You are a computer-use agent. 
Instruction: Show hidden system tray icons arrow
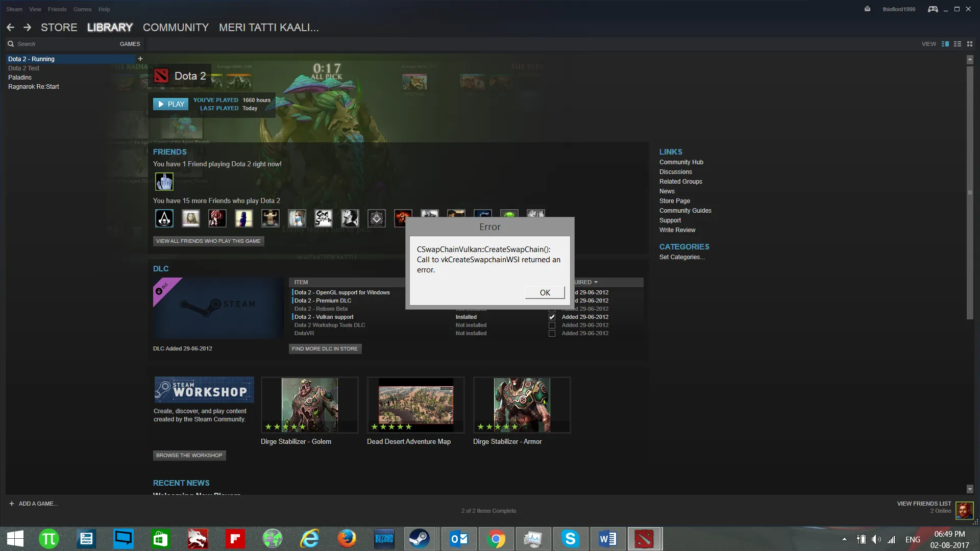click(x=844, y=539)
